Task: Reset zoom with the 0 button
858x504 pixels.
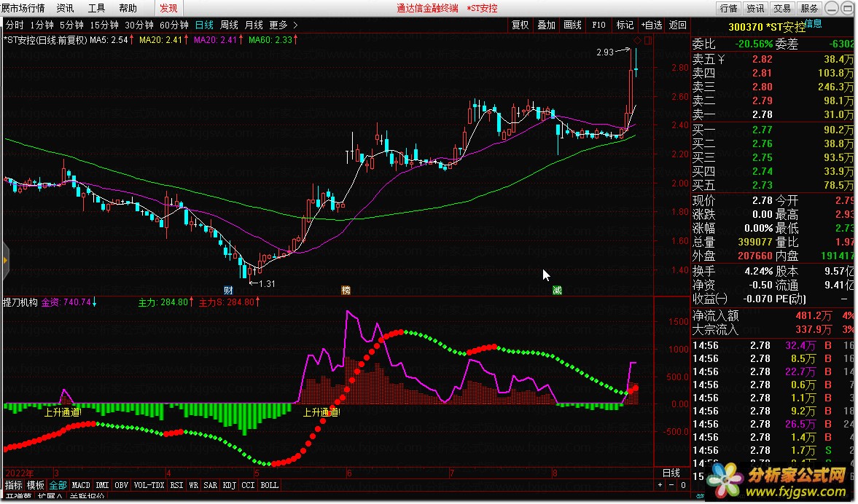Action: 683,485
